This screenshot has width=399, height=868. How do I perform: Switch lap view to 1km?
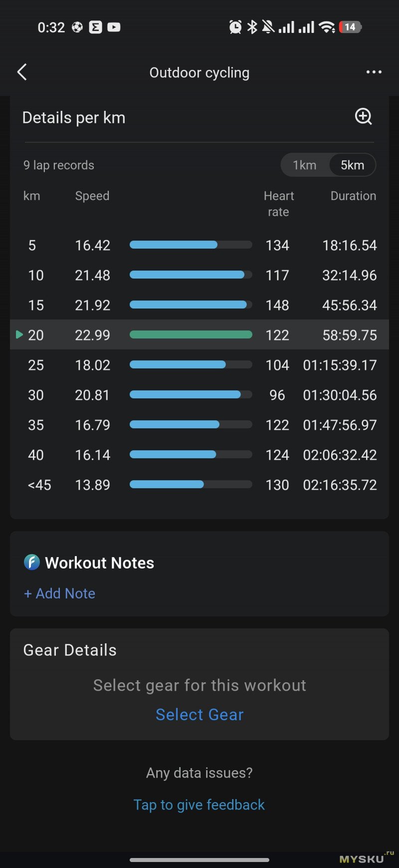point(304,165)
